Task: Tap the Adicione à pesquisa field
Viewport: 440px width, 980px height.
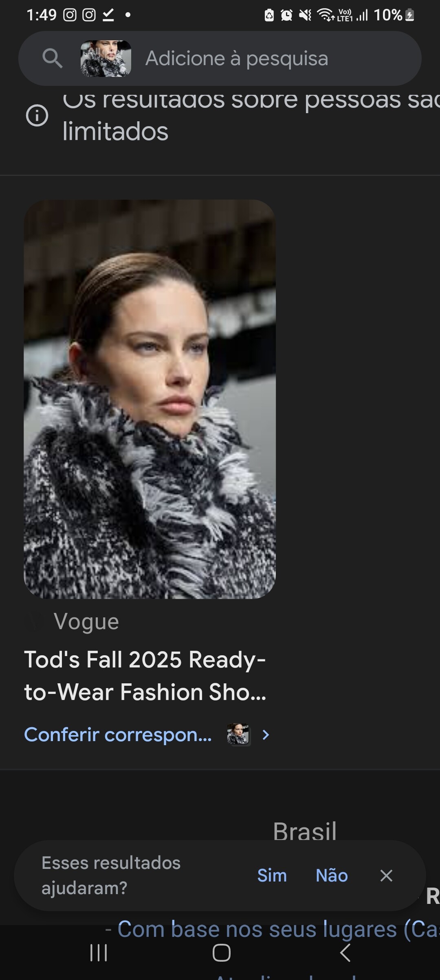Action: (x=237, y=58)
